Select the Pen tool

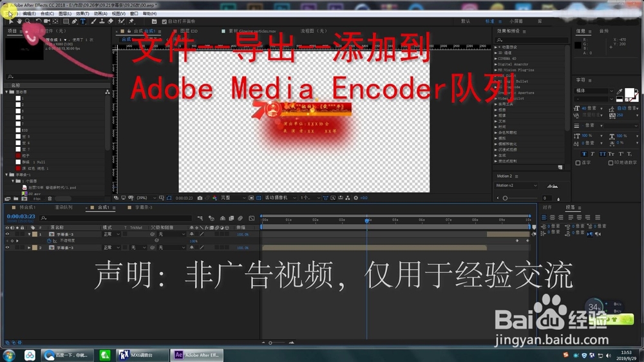point(74,21)
